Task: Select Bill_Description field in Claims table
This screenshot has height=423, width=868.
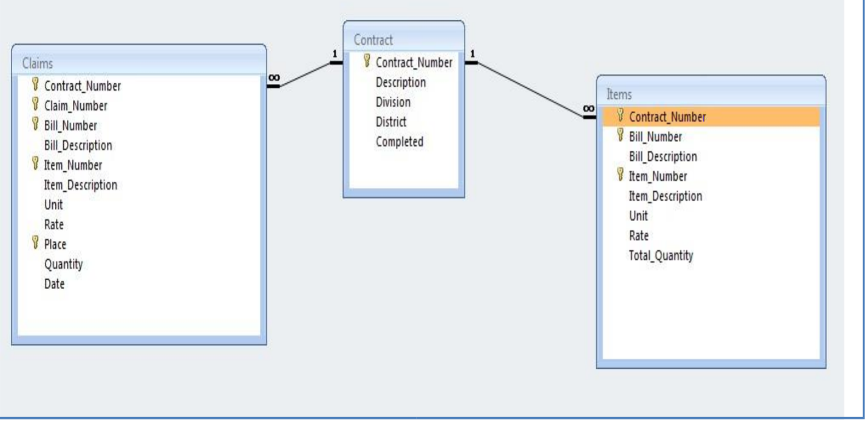Action: (x=78, y=145)
